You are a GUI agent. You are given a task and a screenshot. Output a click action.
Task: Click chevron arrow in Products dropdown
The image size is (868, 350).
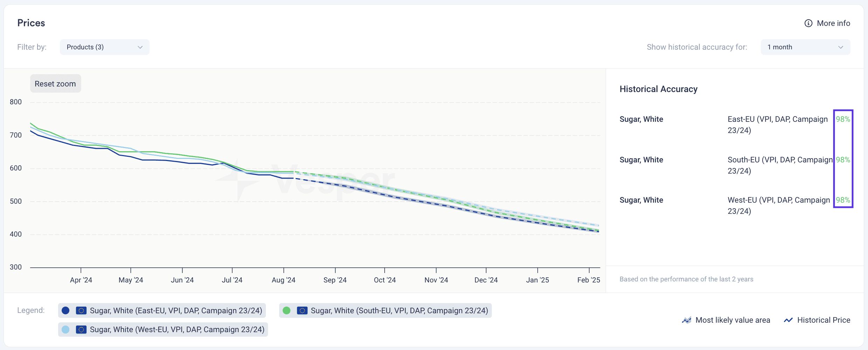click(140, 47)
